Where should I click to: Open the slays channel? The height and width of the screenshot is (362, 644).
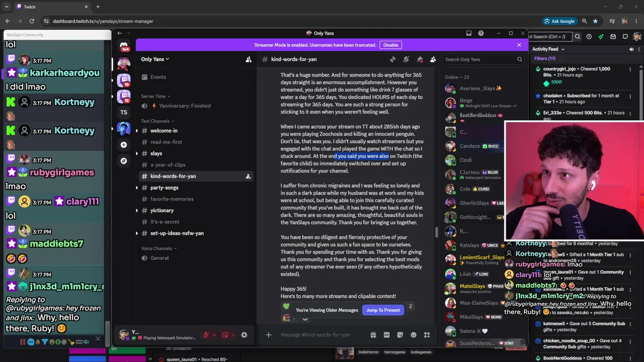[x=195, y=153]
